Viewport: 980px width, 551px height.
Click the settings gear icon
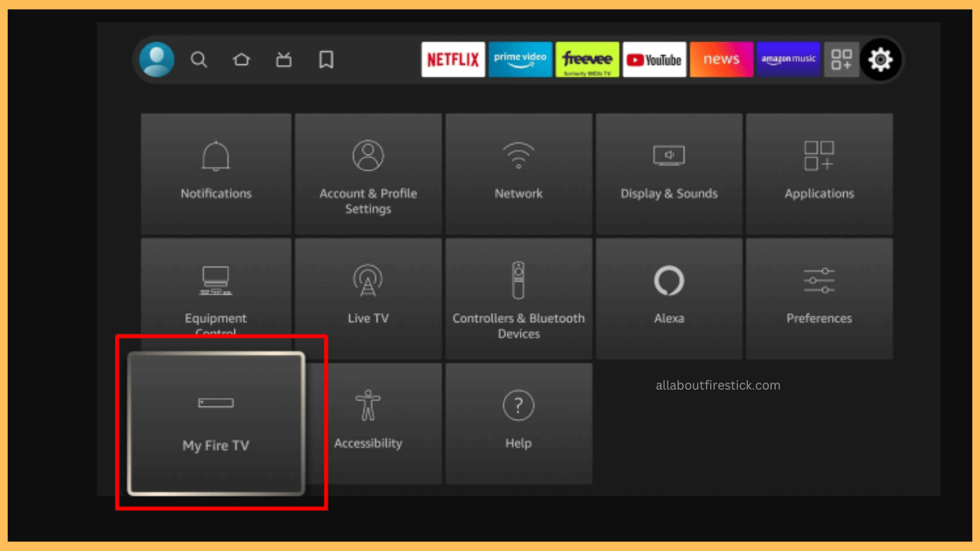click(880, 59)
